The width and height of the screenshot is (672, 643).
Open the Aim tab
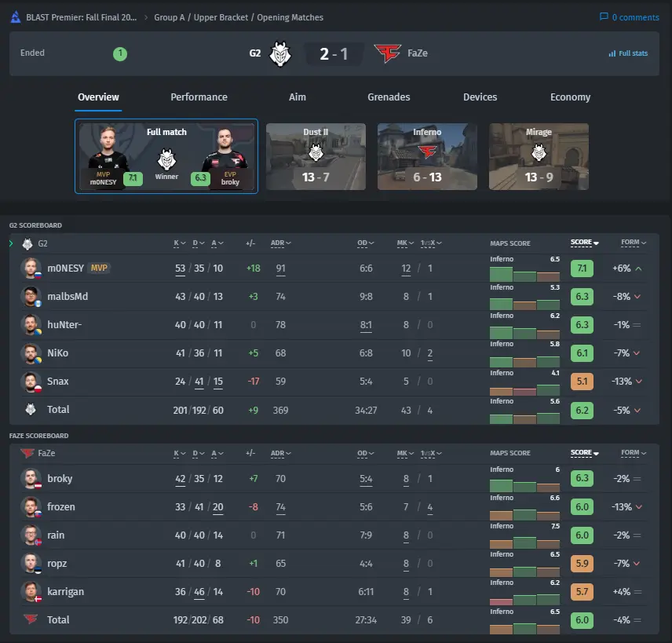[298, 97]
